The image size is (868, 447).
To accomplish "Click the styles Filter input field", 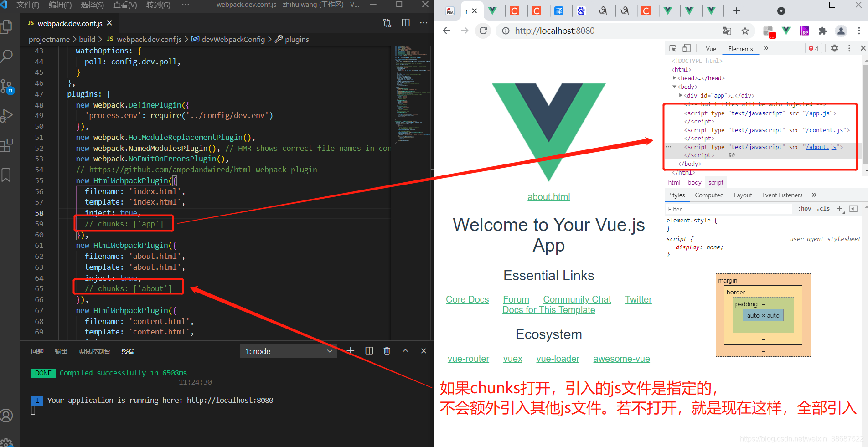I will tap(728, 209).
